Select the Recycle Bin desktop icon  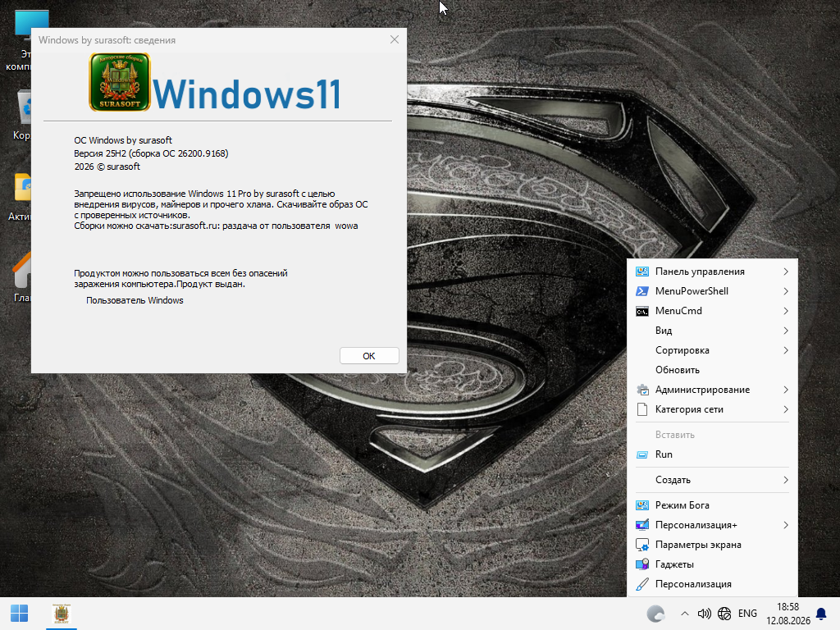(x=25, y=107)
